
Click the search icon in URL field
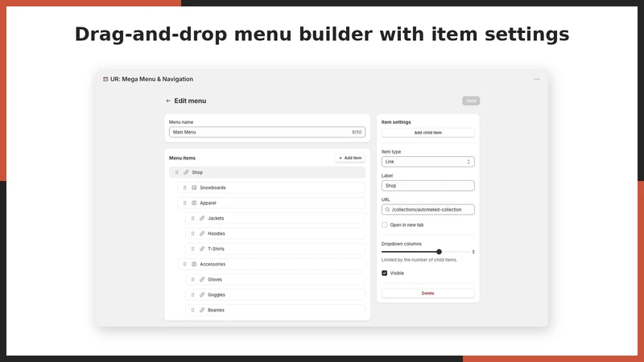pyautogui.click(x=387, y=210)
